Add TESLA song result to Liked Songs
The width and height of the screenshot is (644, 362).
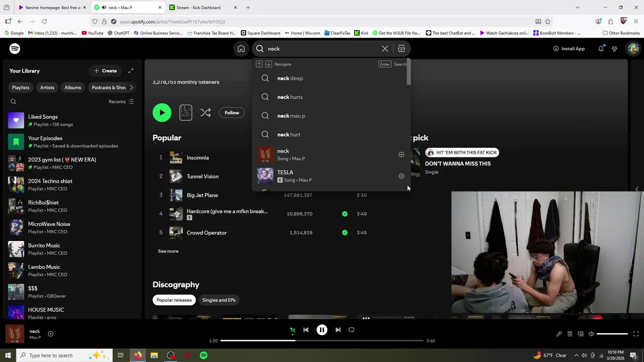tap(401, 176)
